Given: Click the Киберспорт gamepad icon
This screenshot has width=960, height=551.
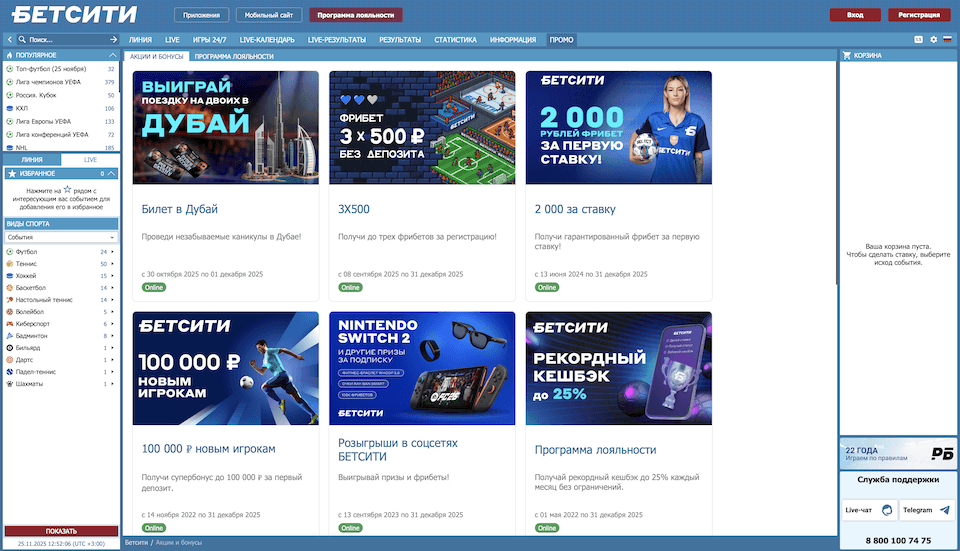Looking at the screenshot, I should point(10,324).
